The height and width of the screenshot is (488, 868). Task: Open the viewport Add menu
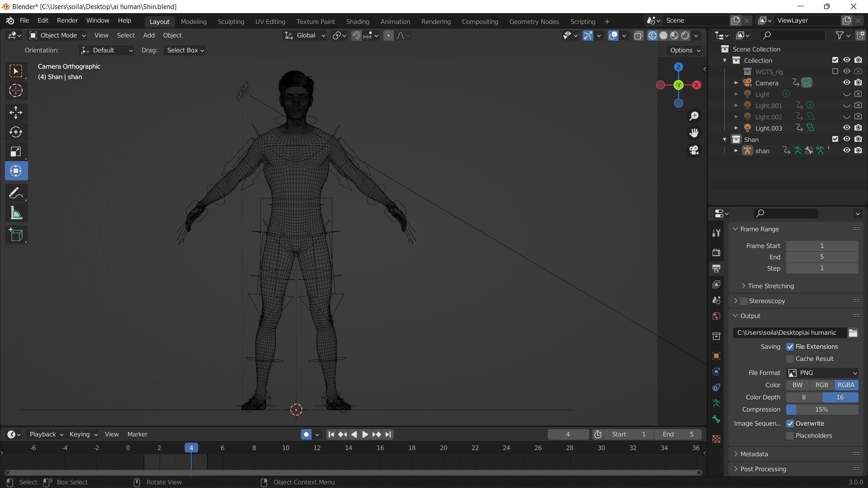[149, 35]
